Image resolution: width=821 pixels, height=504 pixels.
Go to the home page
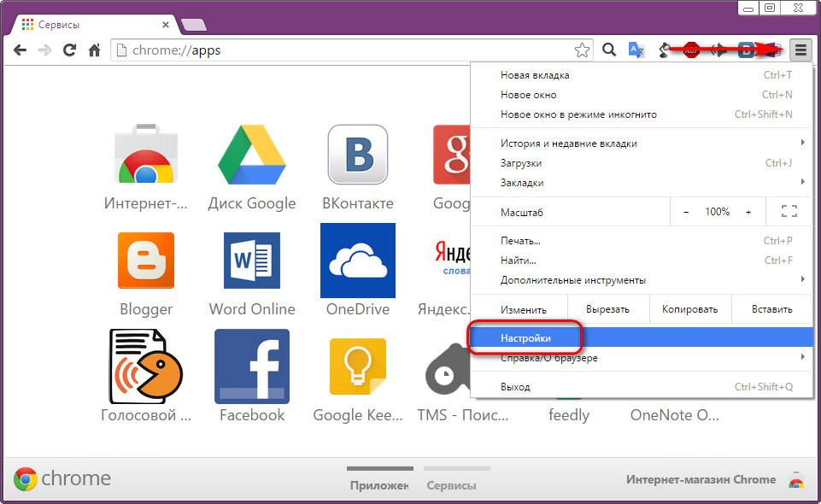coord(94,50)
